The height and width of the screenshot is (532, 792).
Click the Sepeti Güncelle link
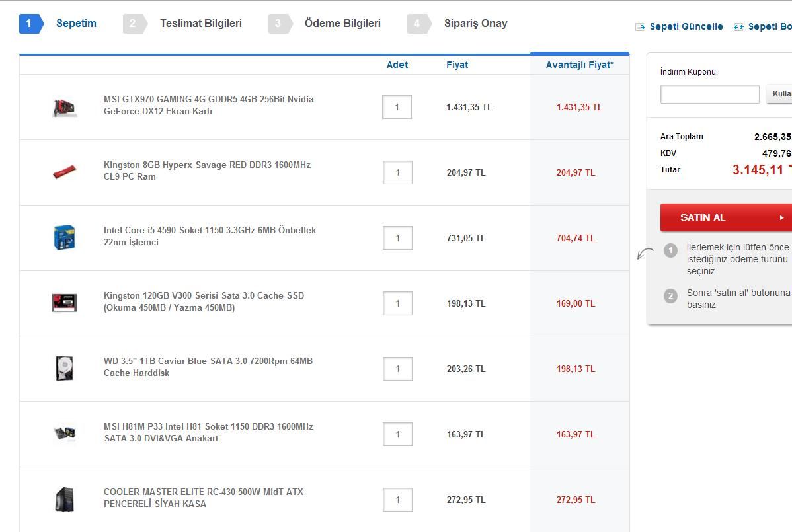pyautogui.click(x=686, y=27)
